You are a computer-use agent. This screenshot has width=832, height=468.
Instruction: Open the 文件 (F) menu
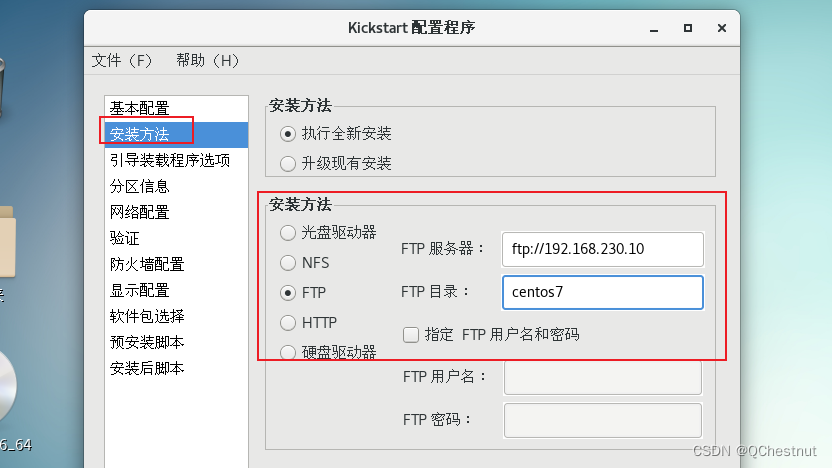click(122, 60)
